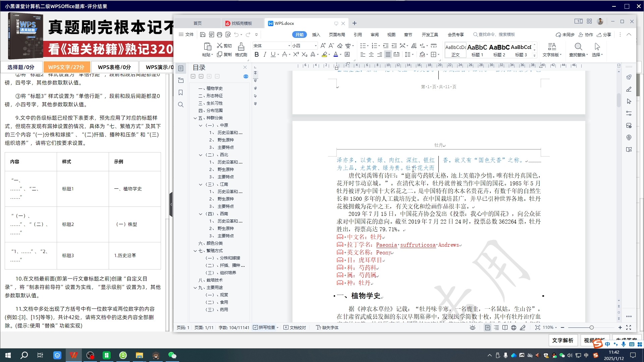Toggle eye protection mode in the status bar
644x362 pixels.
pos(472,327)
